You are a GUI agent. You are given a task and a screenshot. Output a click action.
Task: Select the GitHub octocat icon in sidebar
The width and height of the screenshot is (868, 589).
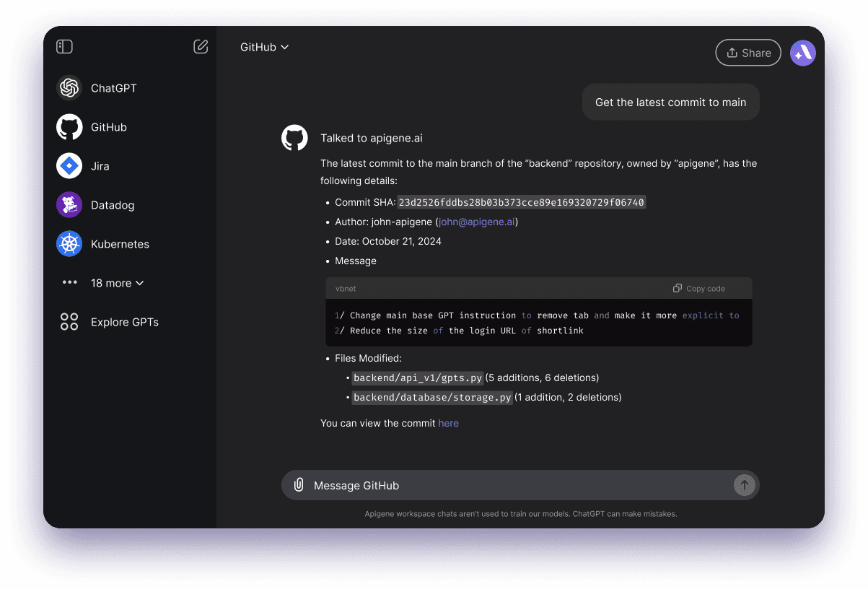[x=69, y=127]
